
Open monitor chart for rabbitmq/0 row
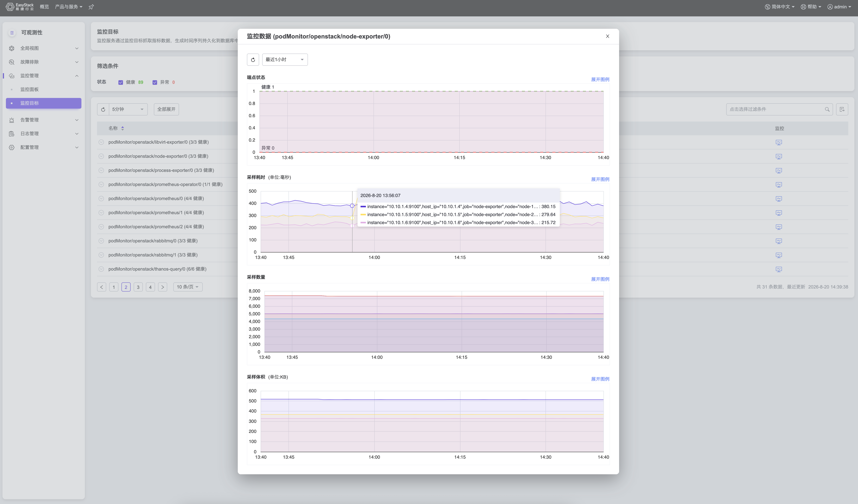pos(779,241)
